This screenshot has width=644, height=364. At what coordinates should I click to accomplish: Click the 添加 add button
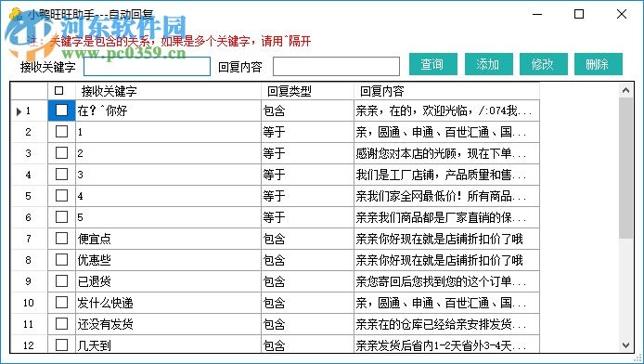[489, 64]
